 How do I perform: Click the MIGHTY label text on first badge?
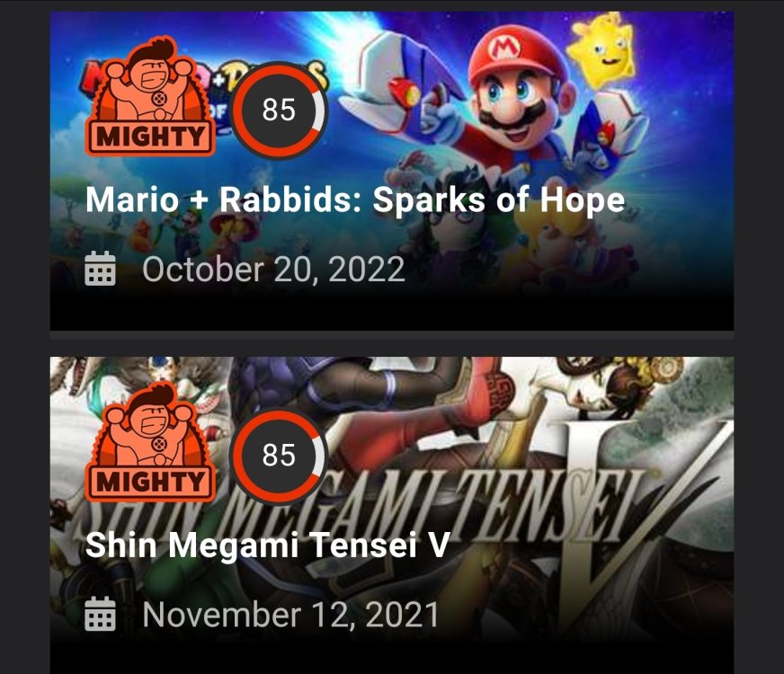point(150,137)
